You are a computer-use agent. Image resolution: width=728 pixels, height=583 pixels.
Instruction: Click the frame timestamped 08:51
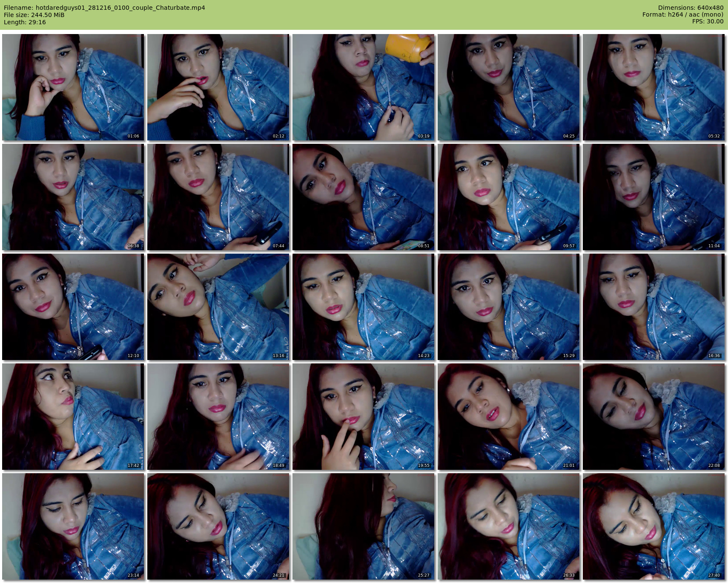[363, 197]
